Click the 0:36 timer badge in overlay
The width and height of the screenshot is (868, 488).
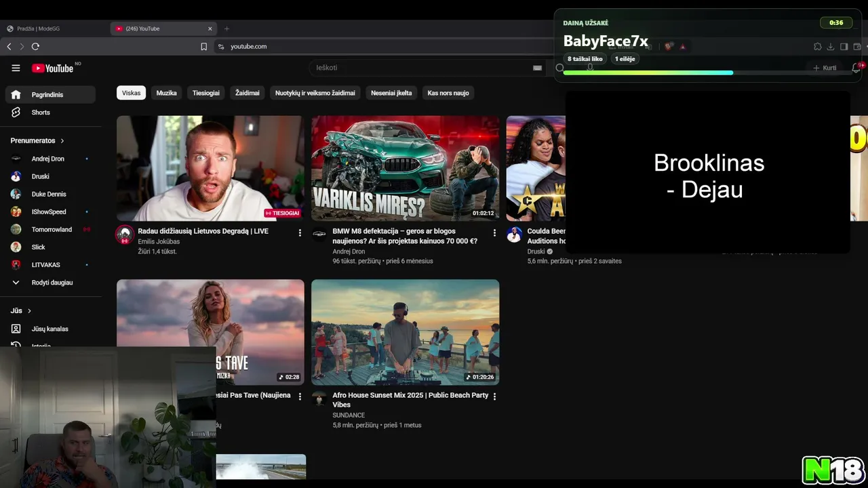click(x=836, y=22)
